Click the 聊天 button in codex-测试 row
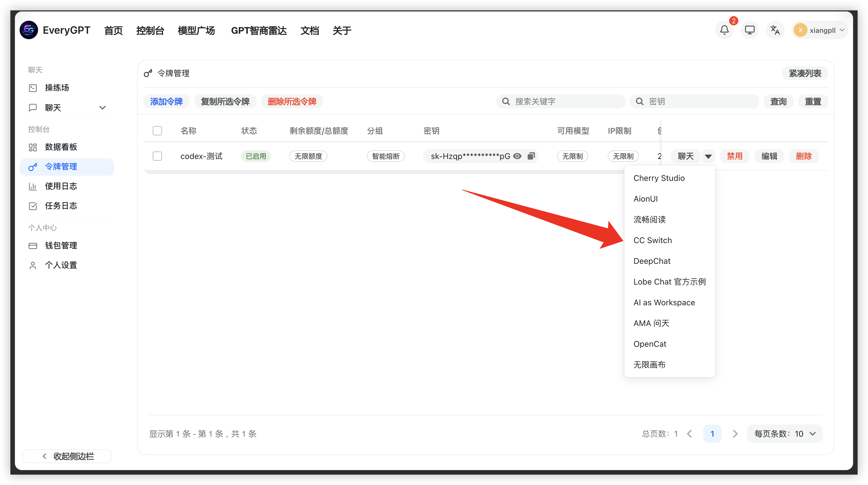This screenshot has width=868, height=485. (686, 156)
